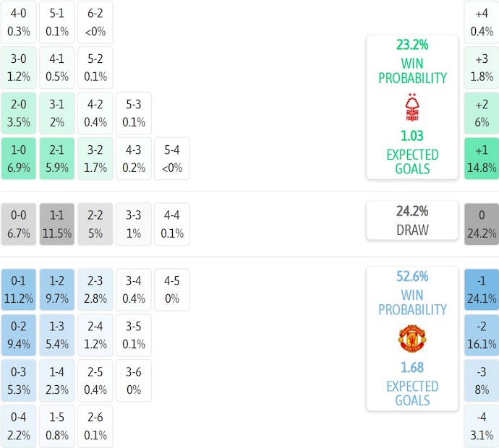Choose the 2-1 home win cell
This screenshot has width=499, height=448.
coord(57,158)
